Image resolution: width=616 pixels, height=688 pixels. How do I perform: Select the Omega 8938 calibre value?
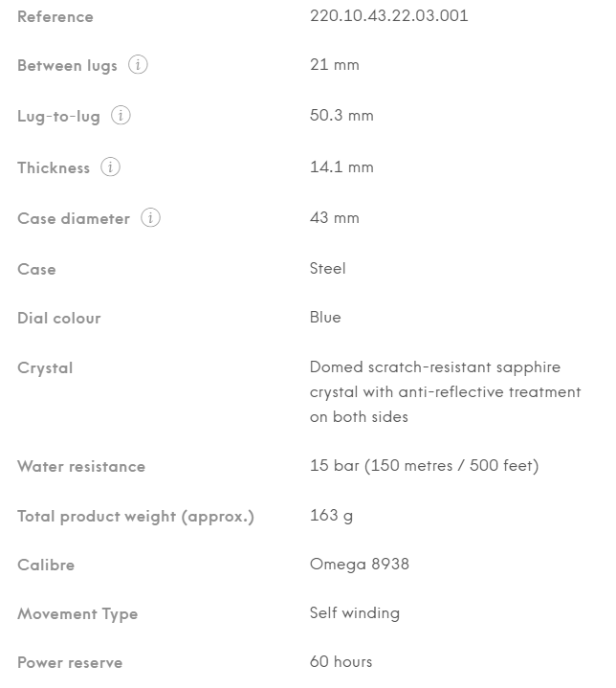pos(359,565)
